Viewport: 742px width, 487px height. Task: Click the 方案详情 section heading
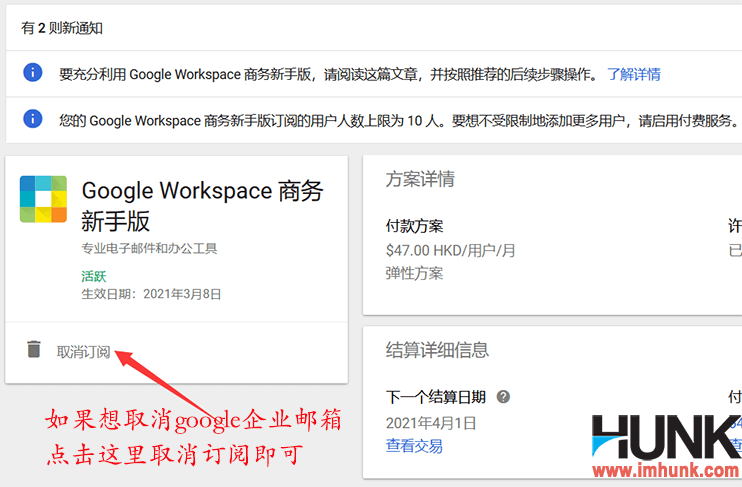pyautogui.click(x=420, y=179)
